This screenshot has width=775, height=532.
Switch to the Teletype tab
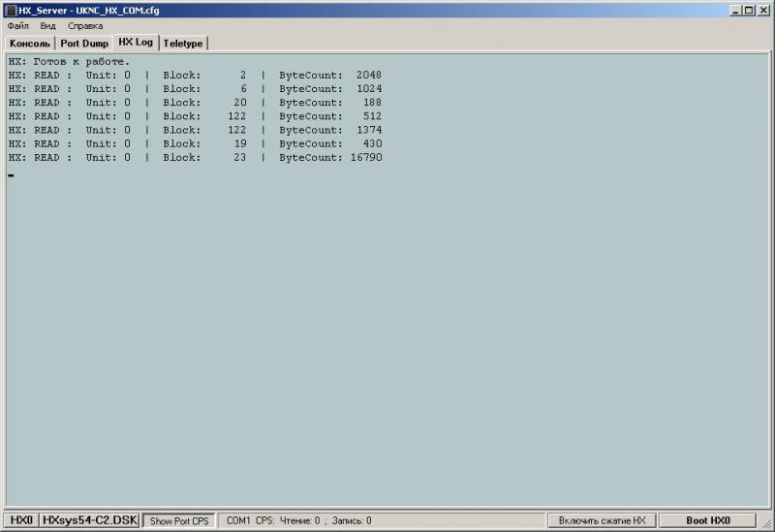coord(183,44)
